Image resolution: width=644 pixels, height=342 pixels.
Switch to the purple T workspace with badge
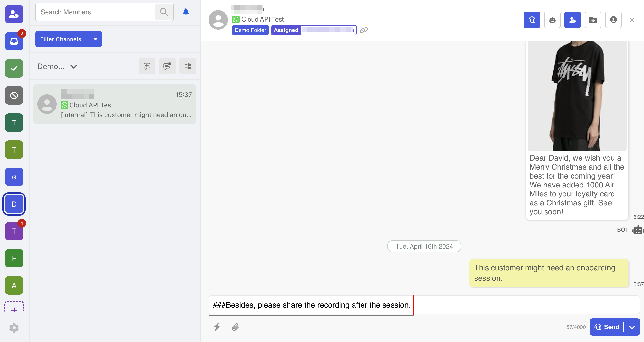pos(14,231)
